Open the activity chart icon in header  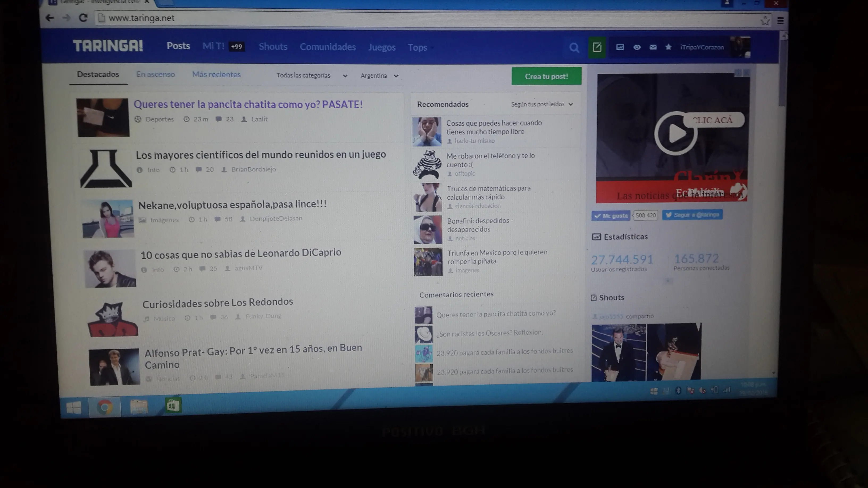point(620,47)
